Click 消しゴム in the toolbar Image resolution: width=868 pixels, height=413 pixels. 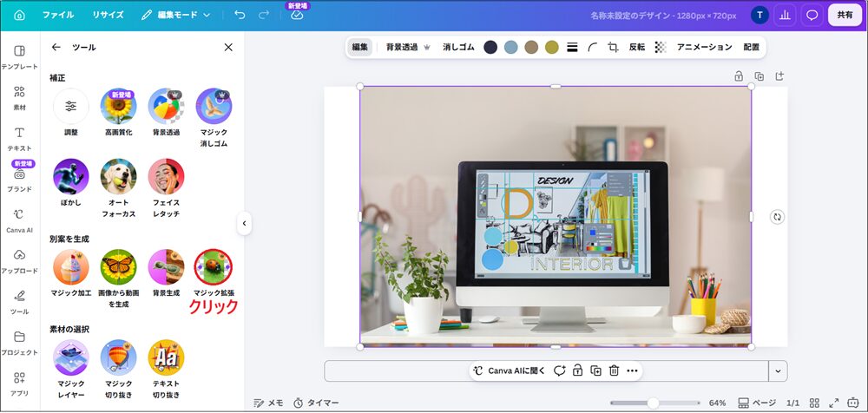[x=458, y=48]
